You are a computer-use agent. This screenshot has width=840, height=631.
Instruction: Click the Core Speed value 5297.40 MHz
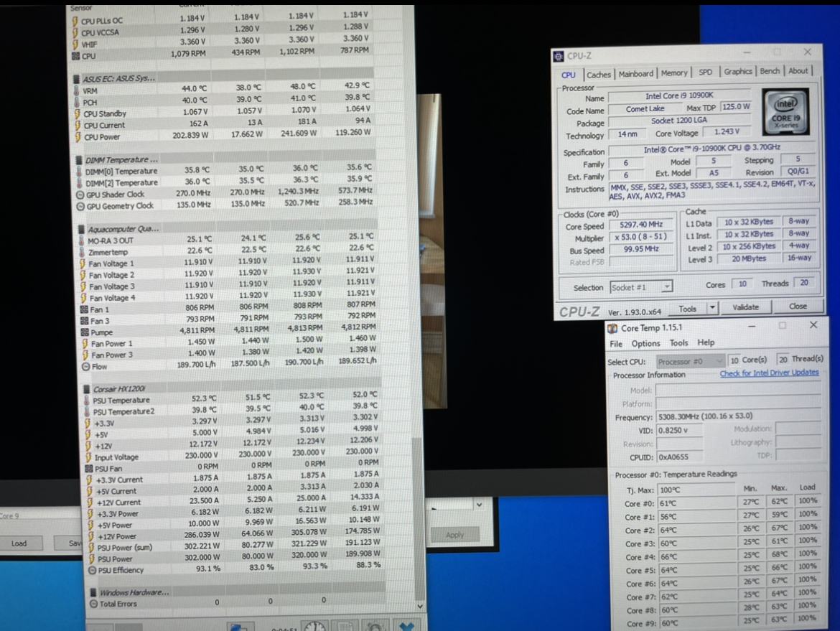point(640,225)
